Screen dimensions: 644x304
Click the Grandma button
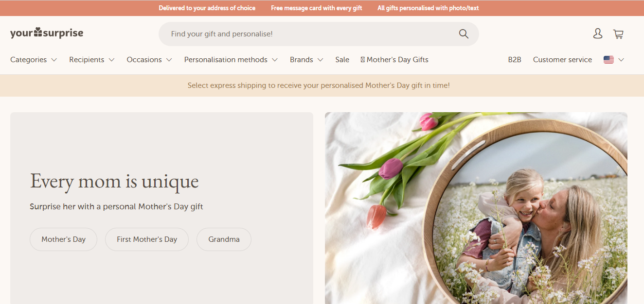tap(224, 239)
